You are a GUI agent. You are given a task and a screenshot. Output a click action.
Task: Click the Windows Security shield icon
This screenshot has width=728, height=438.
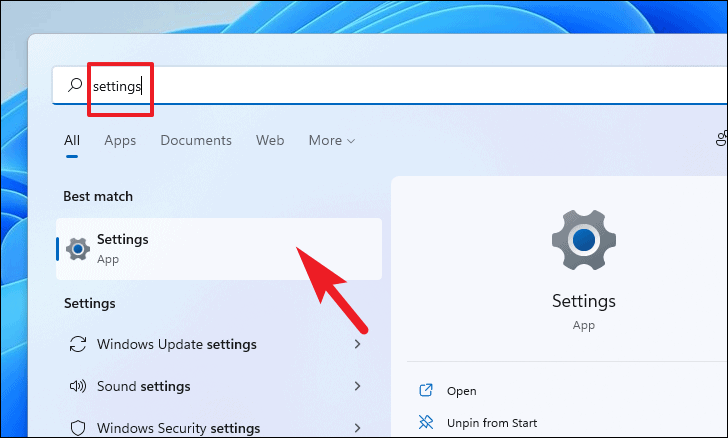[78, 428]
